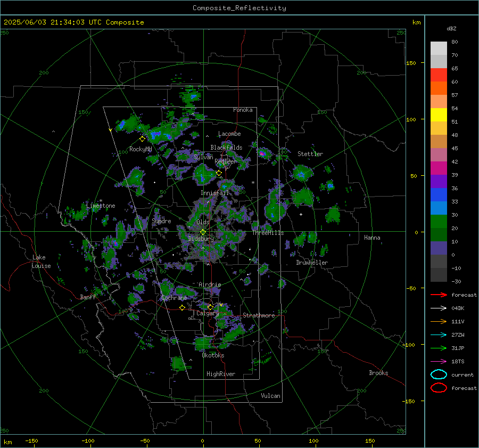This screenshot has height=448, width=479.
Task: Click the yellow diamond at radar center near Didsbury
Action: (203, 232)
